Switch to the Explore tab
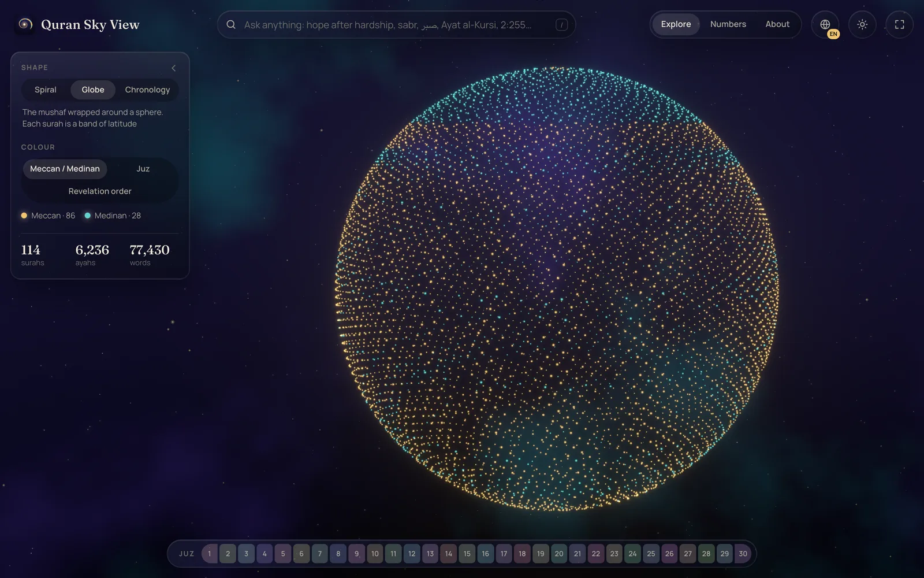The height and width of the screenshot is (578, 924). [x=676, y=24]
